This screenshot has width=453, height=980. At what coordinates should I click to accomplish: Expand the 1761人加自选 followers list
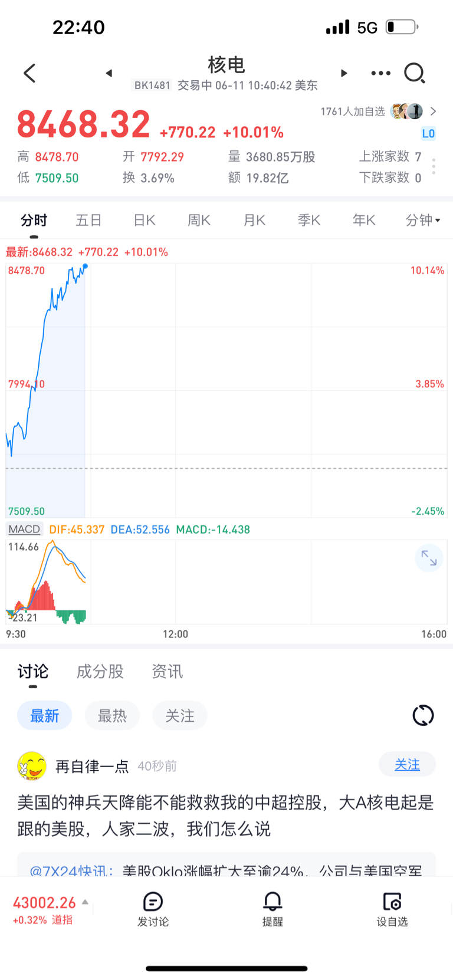[379, 111]
